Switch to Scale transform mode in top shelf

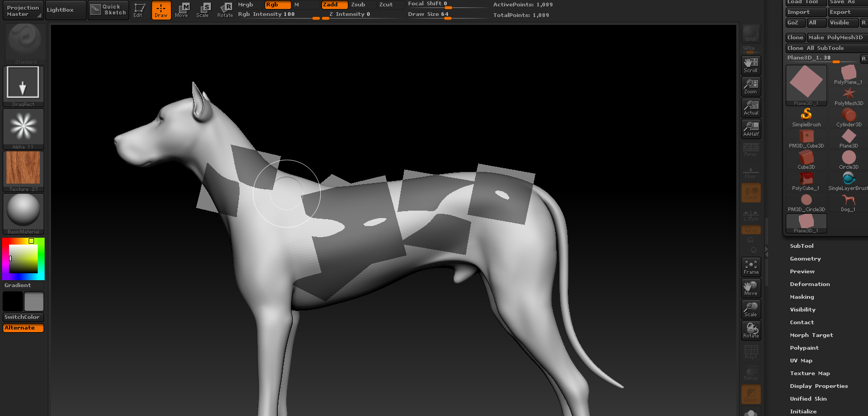point(203,10)
